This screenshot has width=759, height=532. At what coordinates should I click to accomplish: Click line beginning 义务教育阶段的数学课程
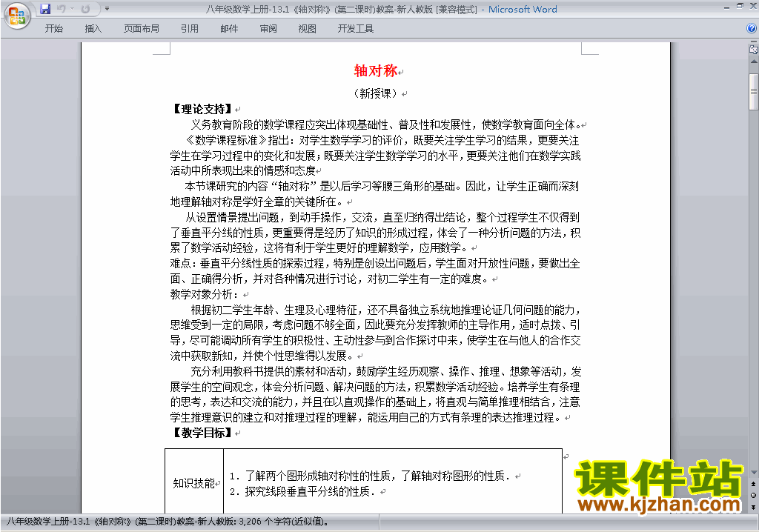click(385, 125)
